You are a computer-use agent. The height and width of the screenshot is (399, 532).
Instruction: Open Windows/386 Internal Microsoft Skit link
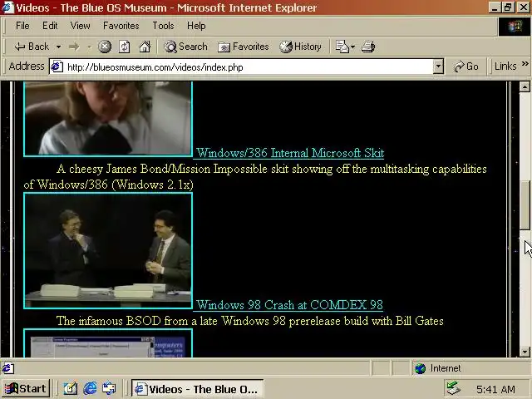290,153
